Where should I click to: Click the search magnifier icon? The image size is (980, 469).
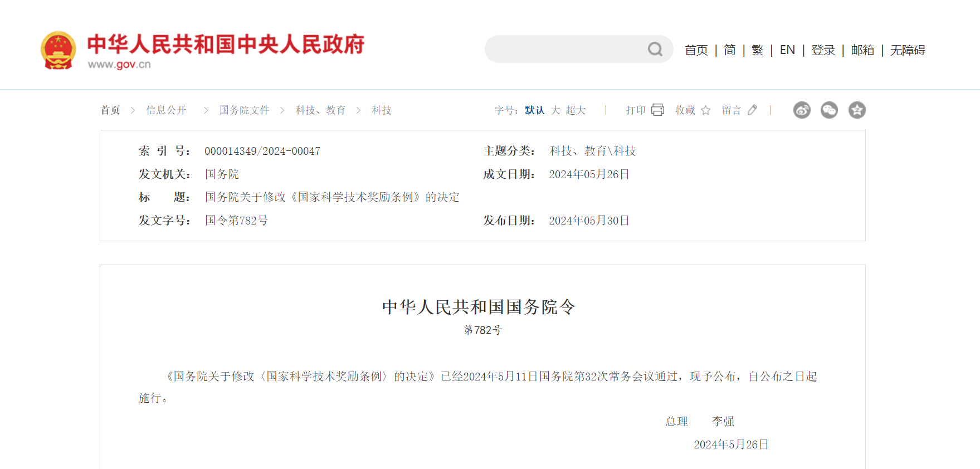[655, 50]
